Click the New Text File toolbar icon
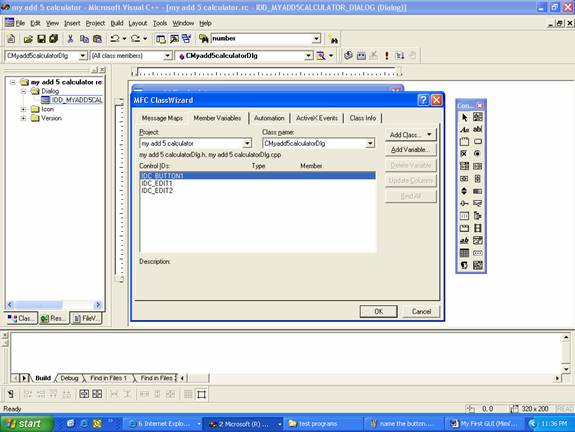Viewport: 575px width, 432px height. coord(11,39)
